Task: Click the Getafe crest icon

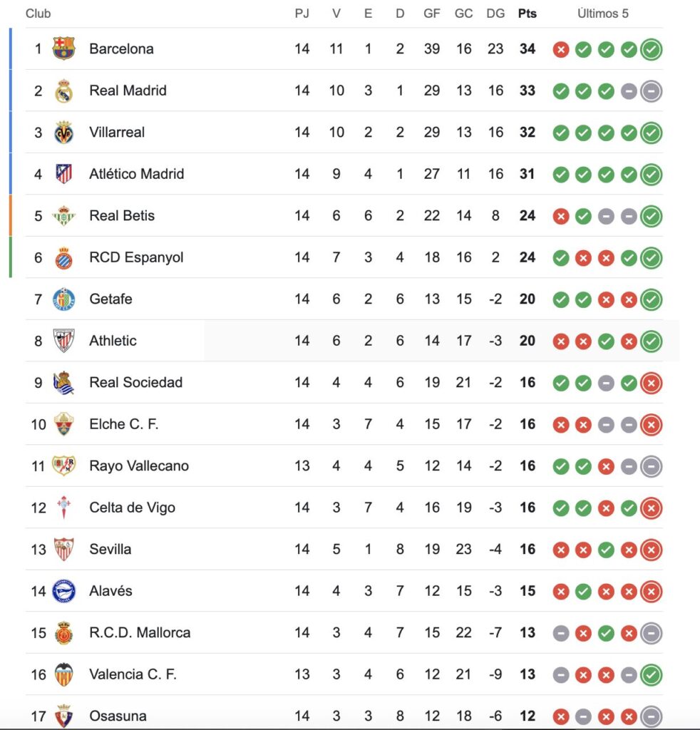Action: pyautogui.click(x=64, y=299)
